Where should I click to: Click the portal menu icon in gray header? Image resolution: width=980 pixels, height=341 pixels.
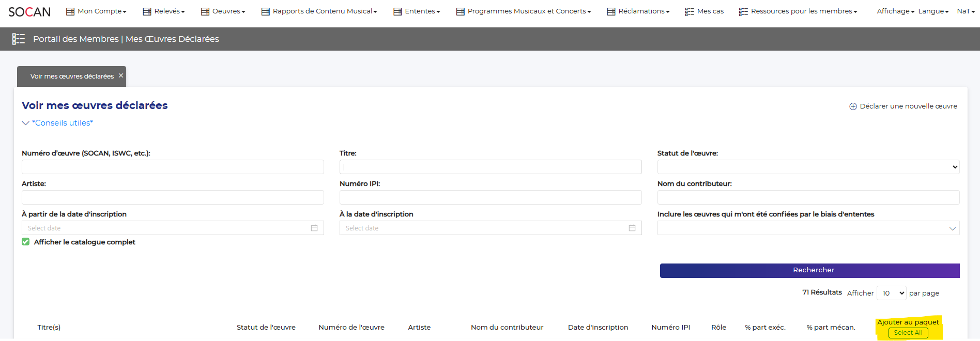pyautogui.click(x=19, y=39)
